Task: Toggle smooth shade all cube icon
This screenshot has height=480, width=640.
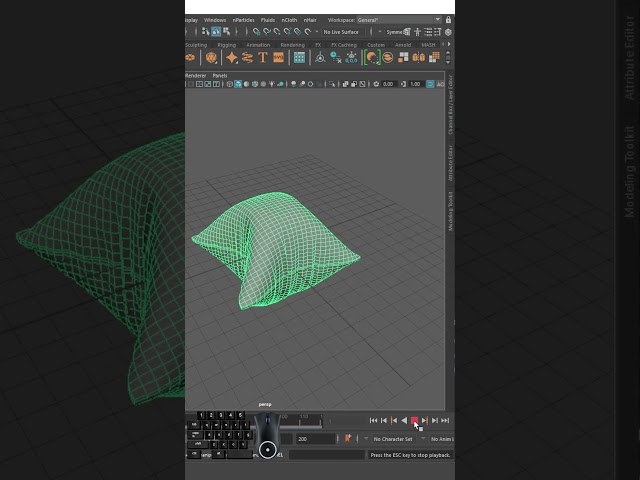Action: 238,84
